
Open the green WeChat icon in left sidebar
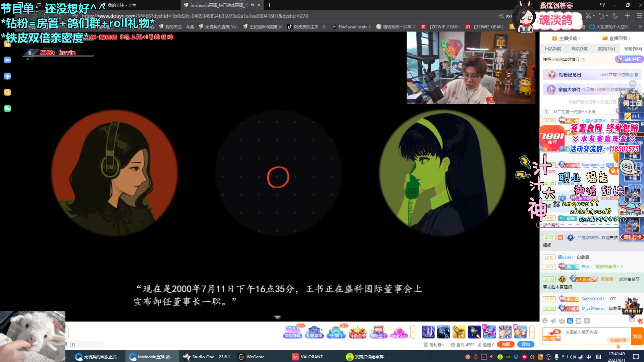[x=7, y=108]
